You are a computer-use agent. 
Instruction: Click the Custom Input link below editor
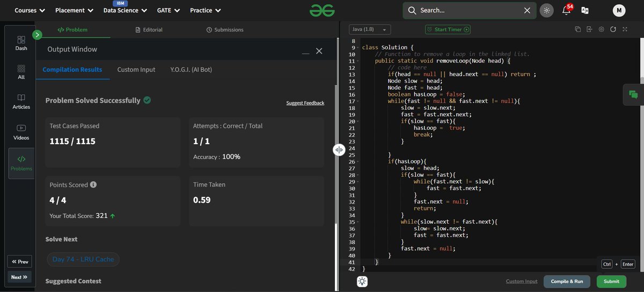point(522,281)
